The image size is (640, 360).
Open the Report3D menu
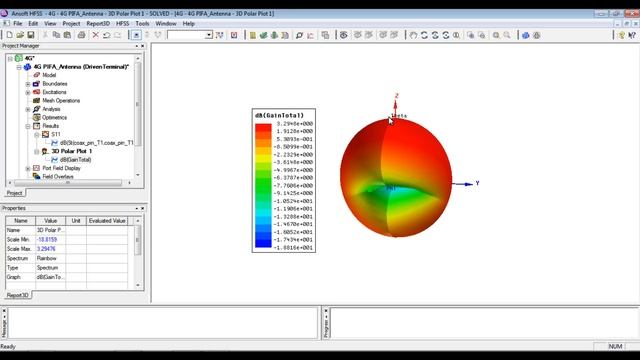pyautogui.click(x=98, y=24)
